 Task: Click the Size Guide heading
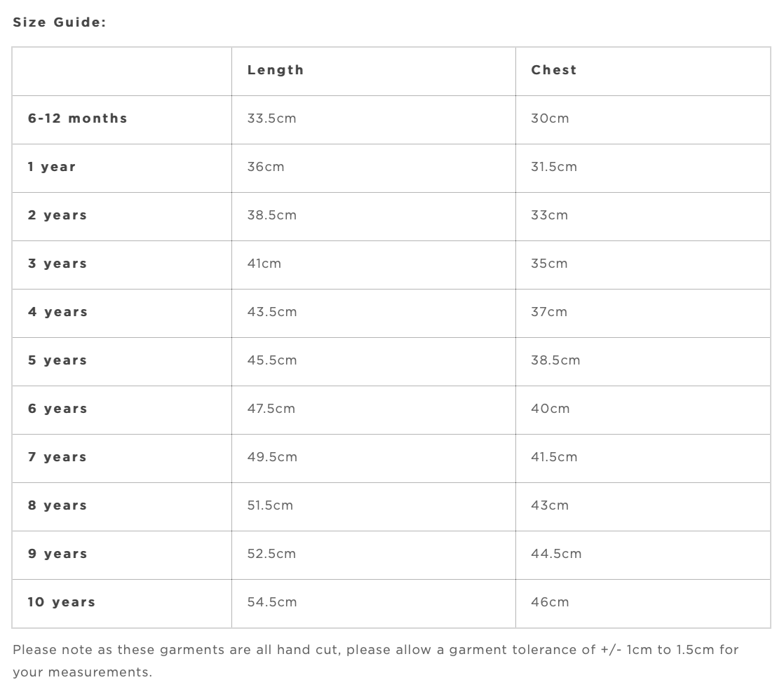coord(60,22)
